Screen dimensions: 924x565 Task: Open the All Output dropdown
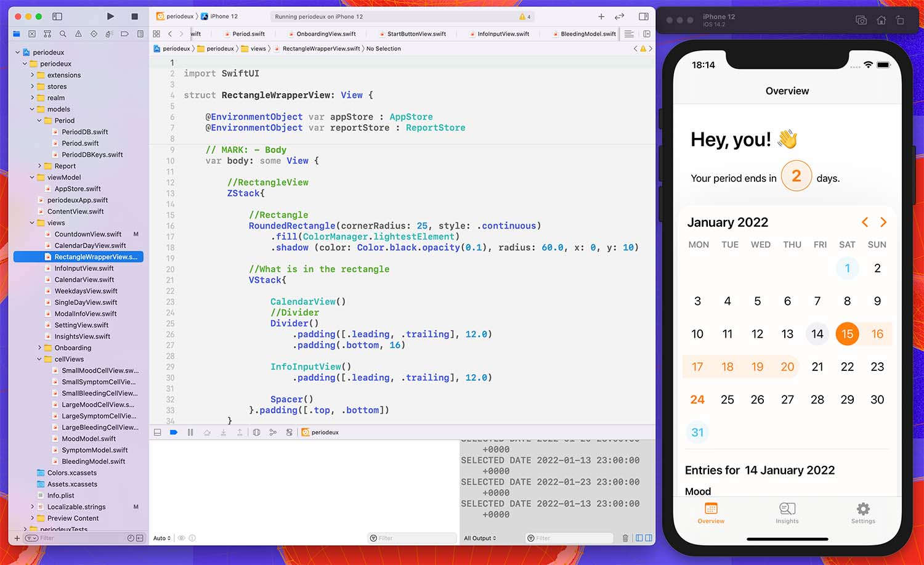coord(479,538)
